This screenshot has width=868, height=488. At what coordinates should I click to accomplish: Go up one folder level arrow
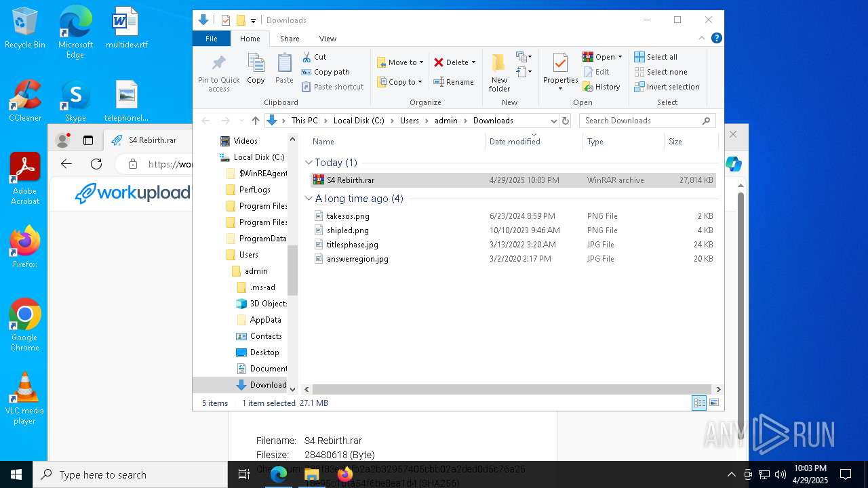point(255,121)
